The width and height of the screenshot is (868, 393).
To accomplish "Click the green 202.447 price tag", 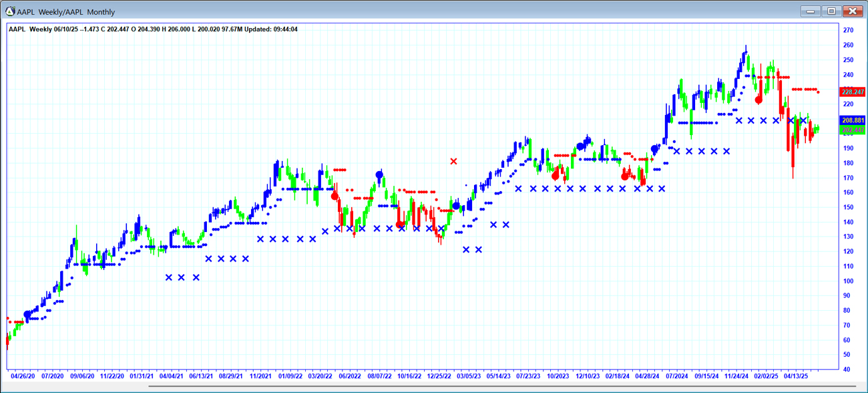I will click(x=853, y=130).
